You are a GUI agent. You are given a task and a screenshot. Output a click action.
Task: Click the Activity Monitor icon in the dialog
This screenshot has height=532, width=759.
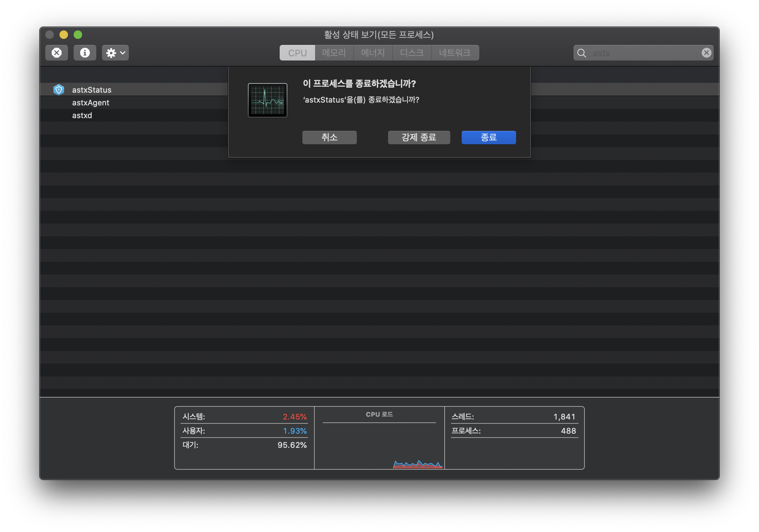click(x=267, y=100)
